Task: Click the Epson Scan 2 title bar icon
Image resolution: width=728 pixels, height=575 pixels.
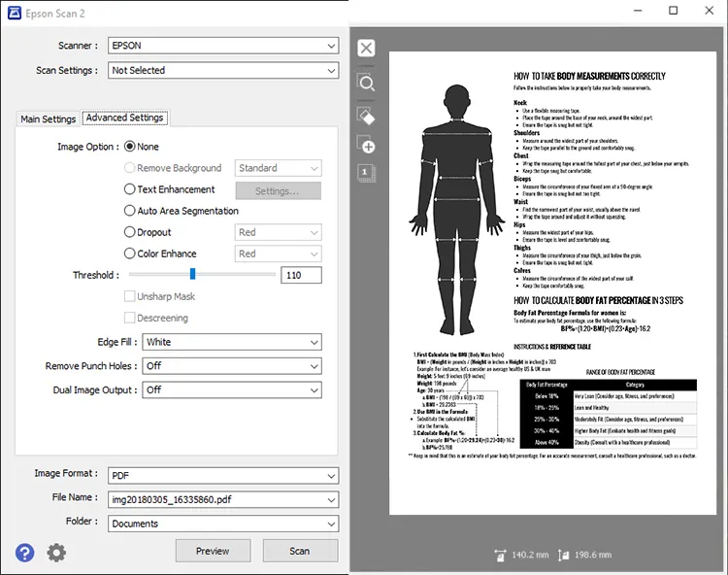Action: coord(15,13)
